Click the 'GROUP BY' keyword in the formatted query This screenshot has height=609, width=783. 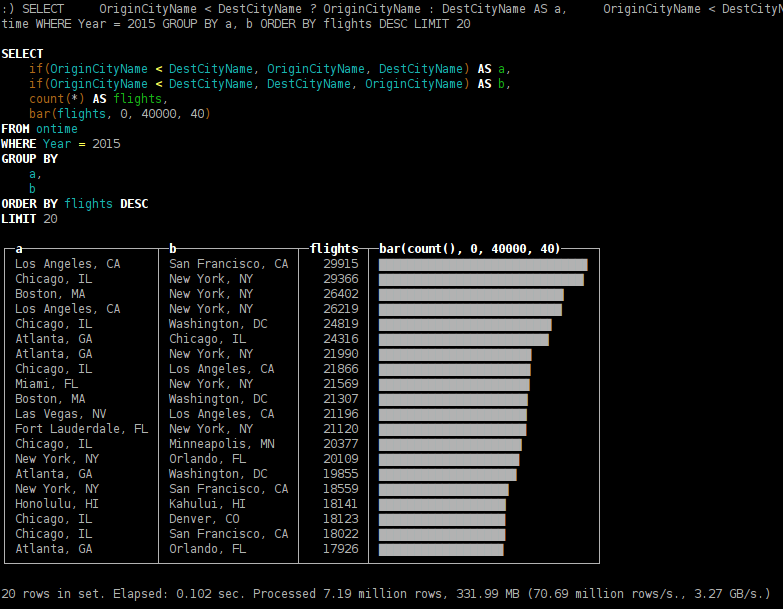29,159
